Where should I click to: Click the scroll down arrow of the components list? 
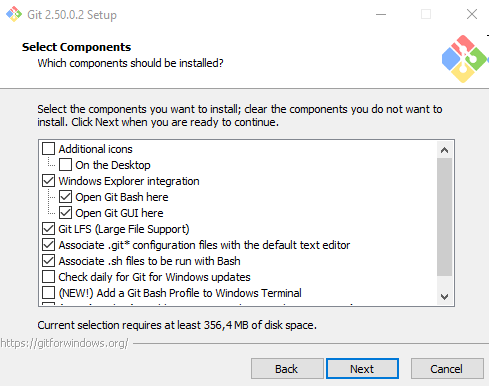coord(444,296)
